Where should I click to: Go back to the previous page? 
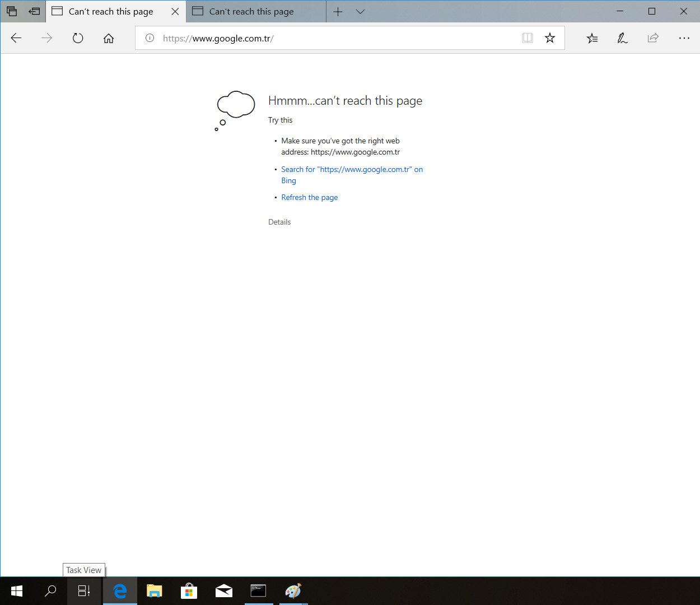(16, 38)
